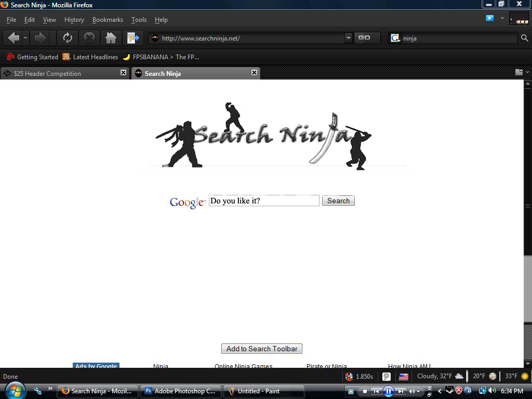Click the search engine icon in search bar
532x399 pixels.
[x=395, y=38]
